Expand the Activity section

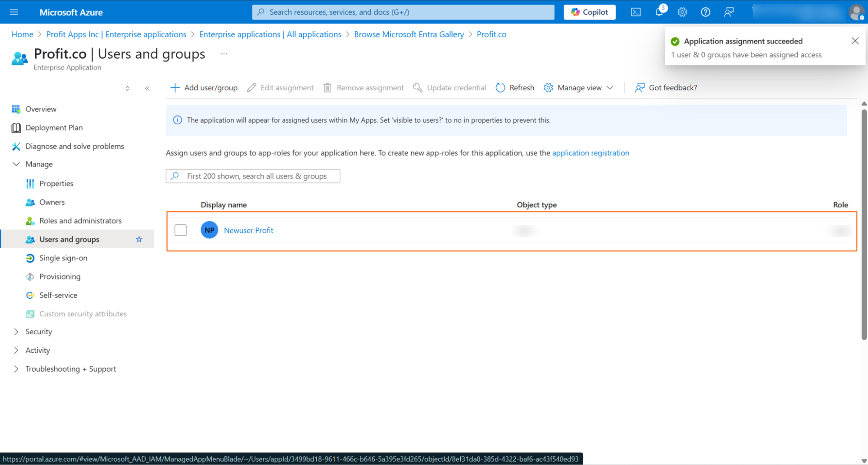click(31, 350)
